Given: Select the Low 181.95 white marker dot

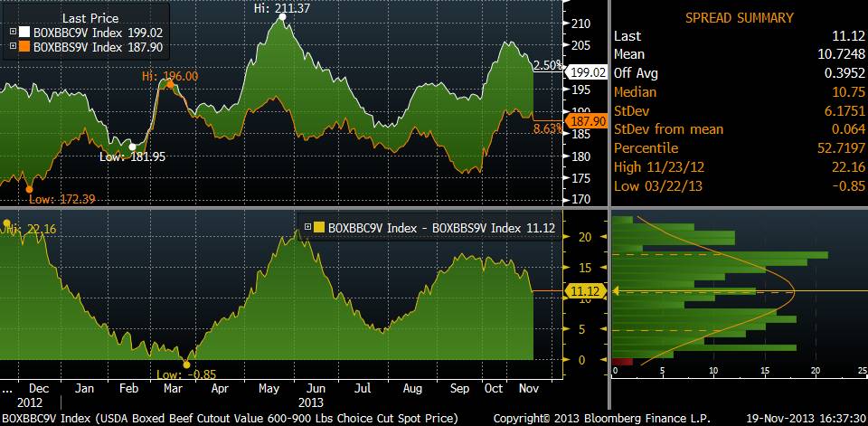Looking at the screenshot, I should (x=132, y=147).
